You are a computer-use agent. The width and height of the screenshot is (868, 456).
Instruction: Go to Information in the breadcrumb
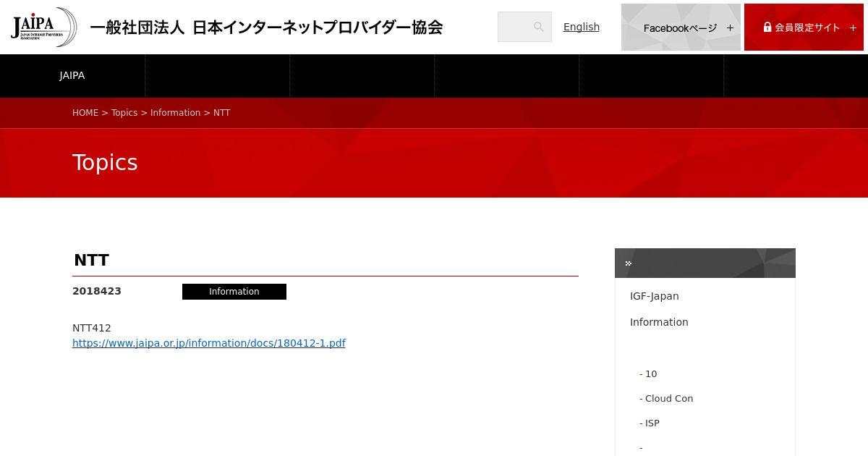175,113
